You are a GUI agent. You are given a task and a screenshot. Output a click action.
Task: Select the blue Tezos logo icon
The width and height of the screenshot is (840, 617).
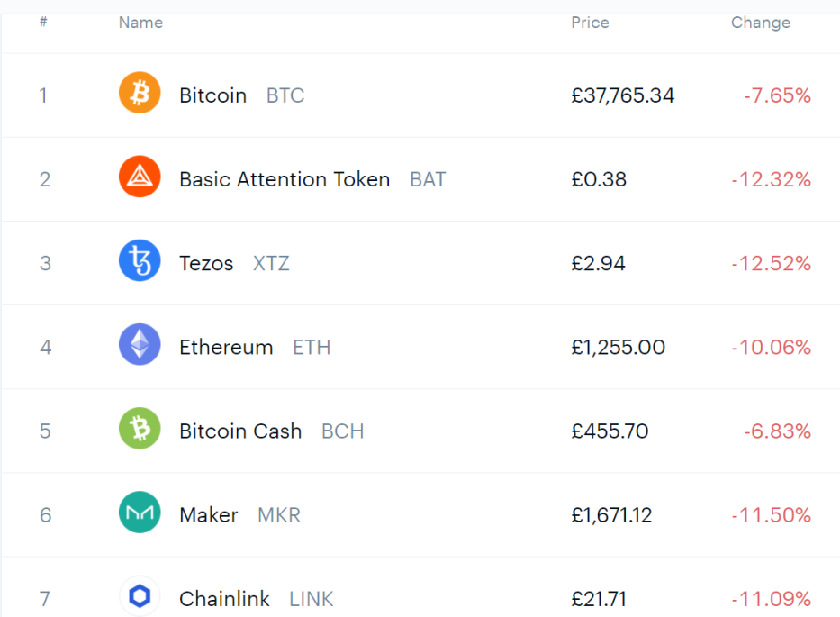click(x=140, y=260)
